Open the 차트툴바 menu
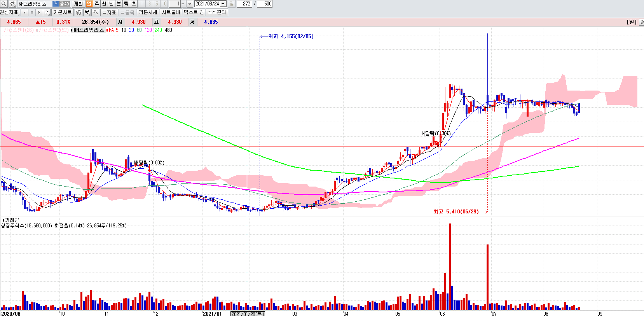The image size is (644, 316). click(x=171, y=12)
